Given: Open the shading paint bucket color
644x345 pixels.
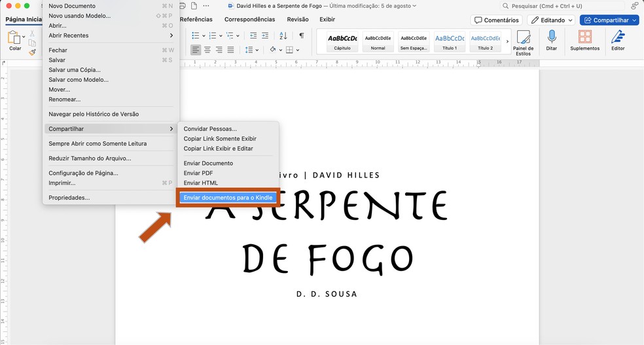Looking at the screenshot, I should (273, 50).
